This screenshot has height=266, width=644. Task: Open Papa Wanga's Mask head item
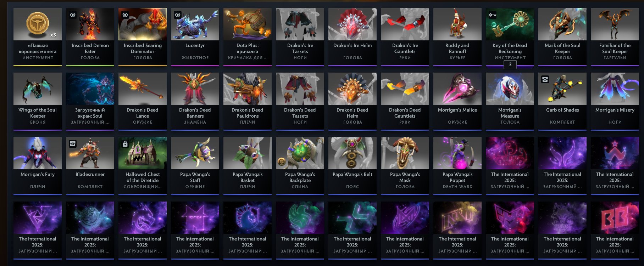[x=405, y=166]
